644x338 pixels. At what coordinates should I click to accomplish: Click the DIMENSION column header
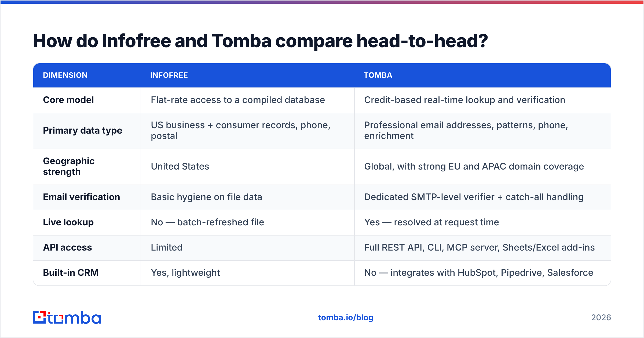65,75
